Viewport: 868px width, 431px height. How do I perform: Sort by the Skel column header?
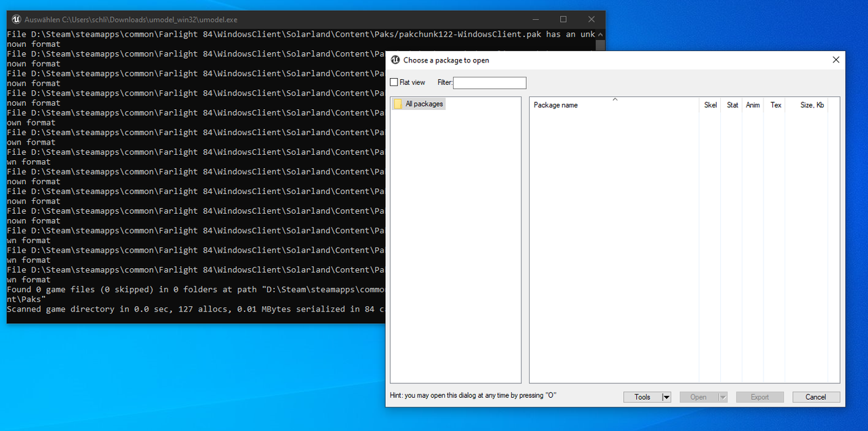[710, 105]
